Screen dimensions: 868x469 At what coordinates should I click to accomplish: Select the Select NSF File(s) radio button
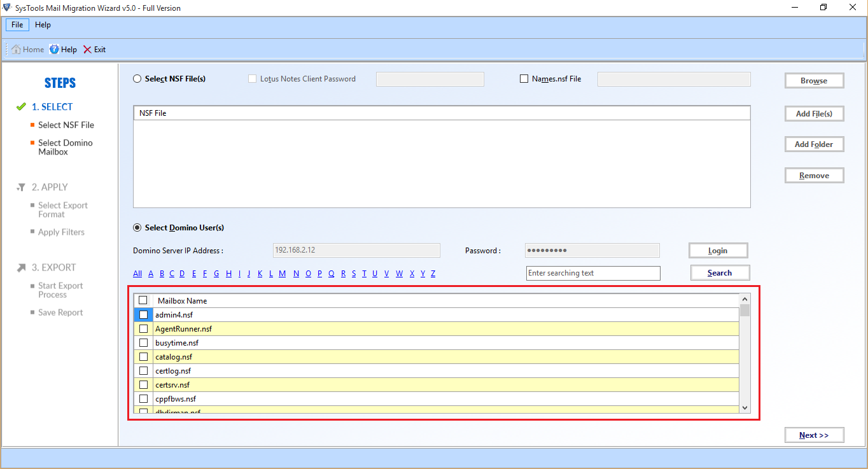tap(137, 79)
